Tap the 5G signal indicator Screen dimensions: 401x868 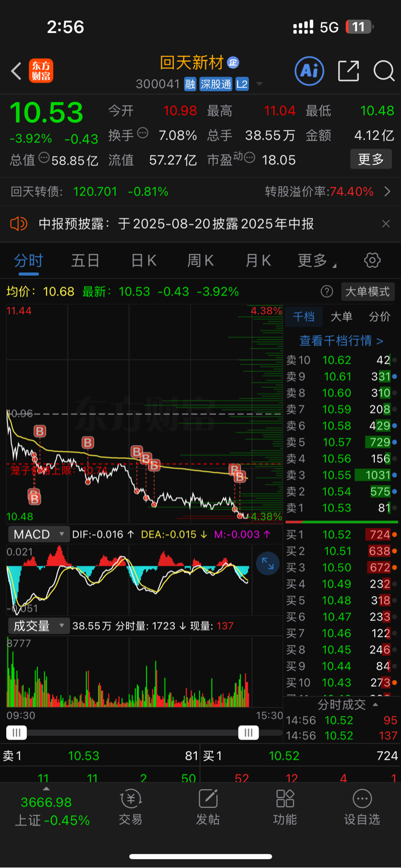(x=329, y=27)
